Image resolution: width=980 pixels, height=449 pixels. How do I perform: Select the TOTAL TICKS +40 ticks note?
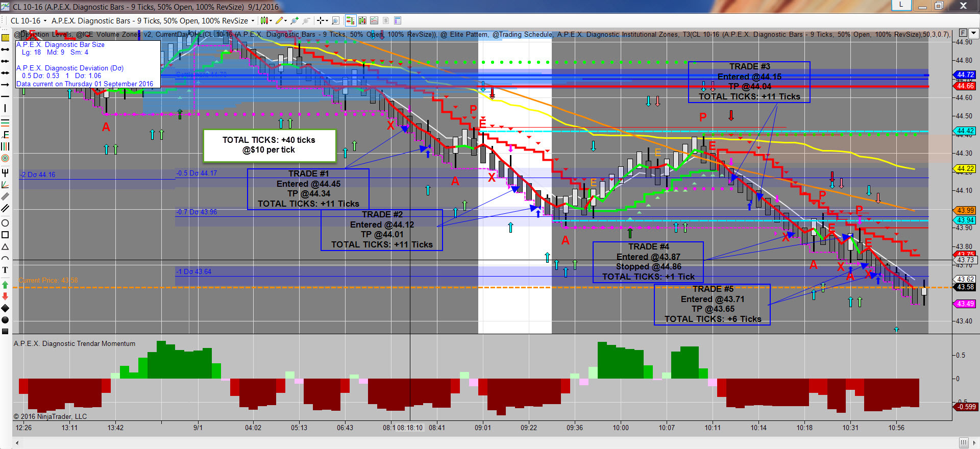coord(269,145)
